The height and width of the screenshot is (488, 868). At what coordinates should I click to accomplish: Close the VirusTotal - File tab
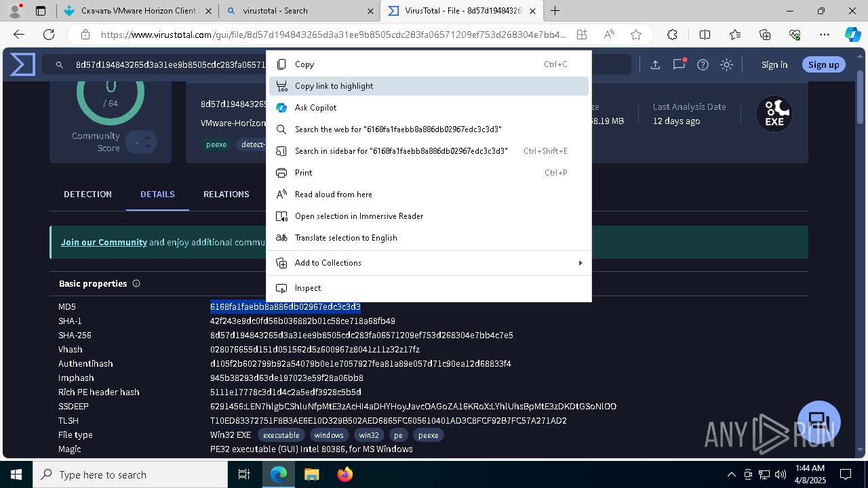pyautogui.click(x=533, y=11)
